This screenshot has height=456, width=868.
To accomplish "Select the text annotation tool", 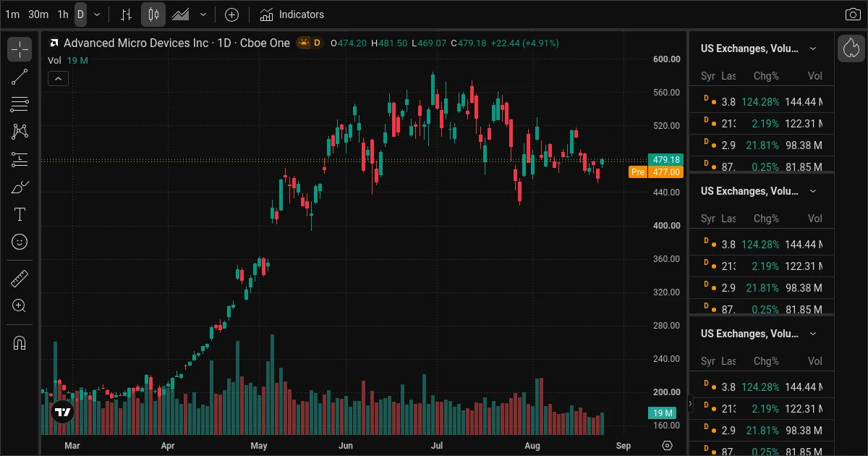I will click(x=20, y=214).
